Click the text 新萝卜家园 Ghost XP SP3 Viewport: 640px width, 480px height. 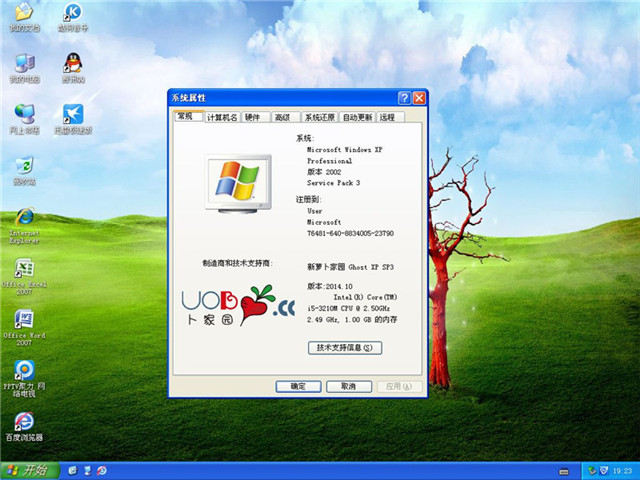pos(350,267)
